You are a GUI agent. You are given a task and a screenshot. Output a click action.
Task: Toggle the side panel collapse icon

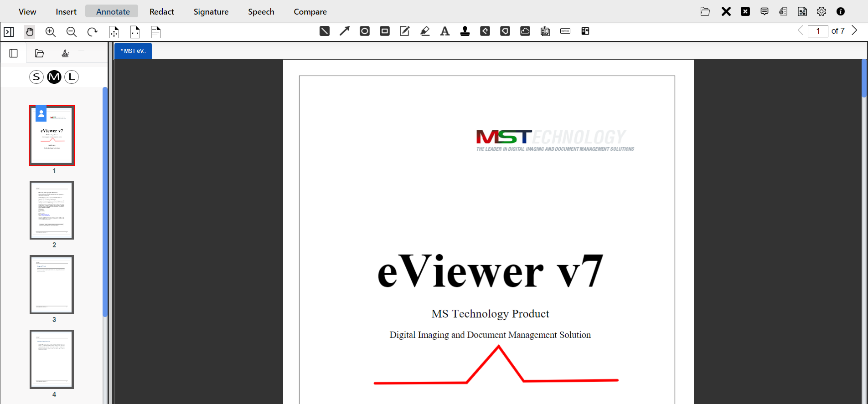(9, 32)
